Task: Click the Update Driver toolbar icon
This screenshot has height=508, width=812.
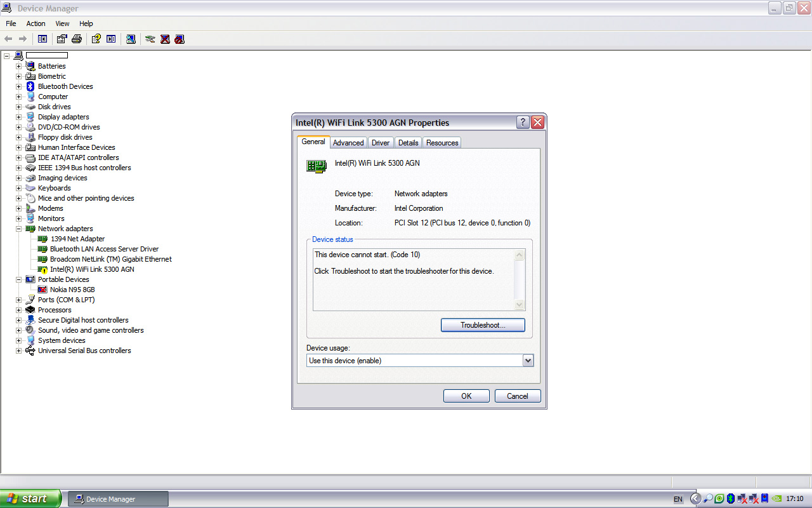Action: point(150,39)
